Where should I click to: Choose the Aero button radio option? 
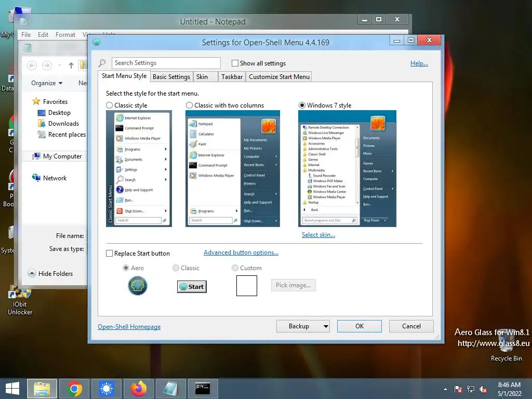coord(126,268)
